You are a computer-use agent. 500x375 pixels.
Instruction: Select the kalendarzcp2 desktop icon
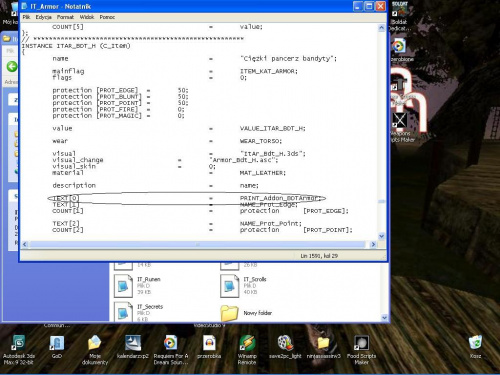tap(133, 347)
